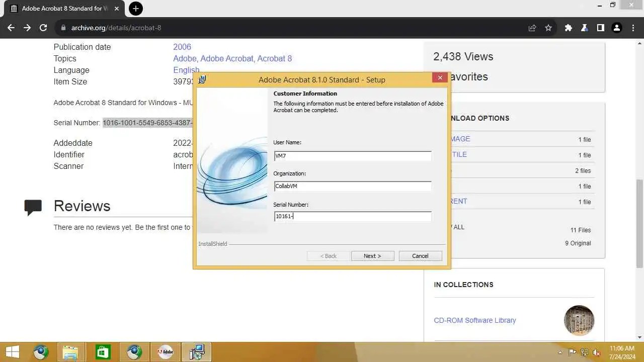Viewport: 644px width, 362px height.
Task: Click the setup dialog title bar icon
Action: pyautogui.click(x=202, y=79)
